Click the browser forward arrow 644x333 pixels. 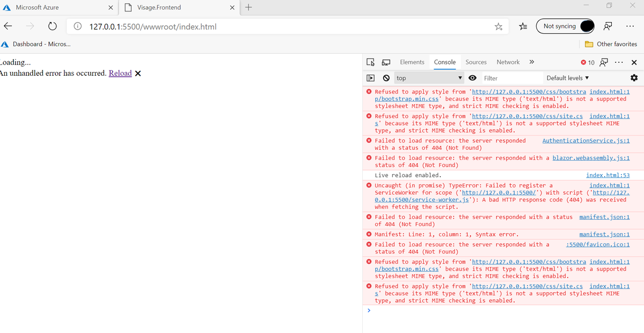[x=30, y=26]
